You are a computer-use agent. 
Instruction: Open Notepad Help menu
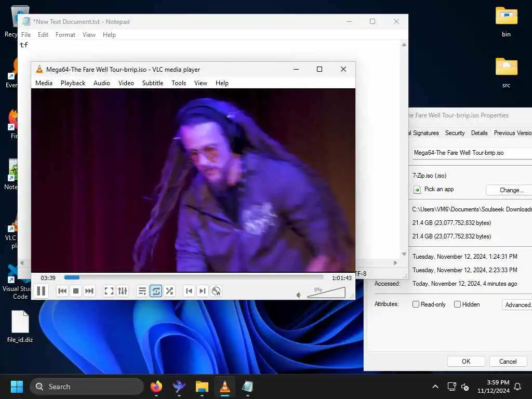point(109,35)
